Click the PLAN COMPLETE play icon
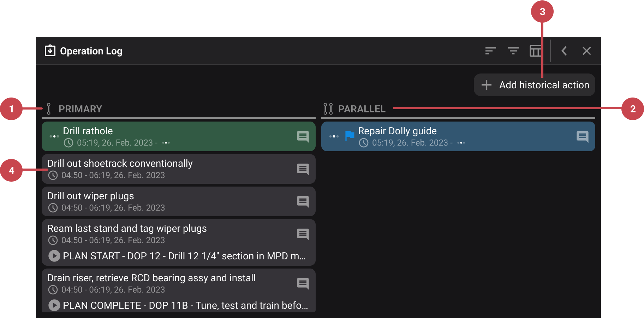Screen dimensions: 644x318 tap(54, 305)
